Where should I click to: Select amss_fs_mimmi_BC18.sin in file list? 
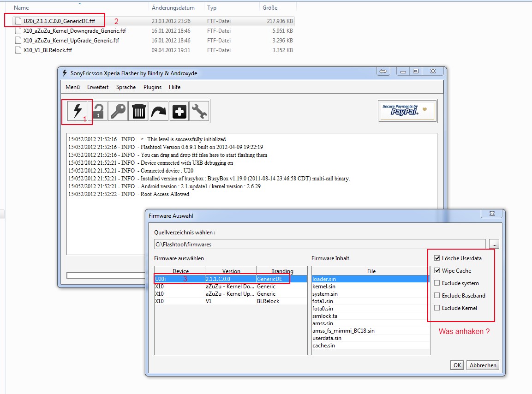pos(371,331)
